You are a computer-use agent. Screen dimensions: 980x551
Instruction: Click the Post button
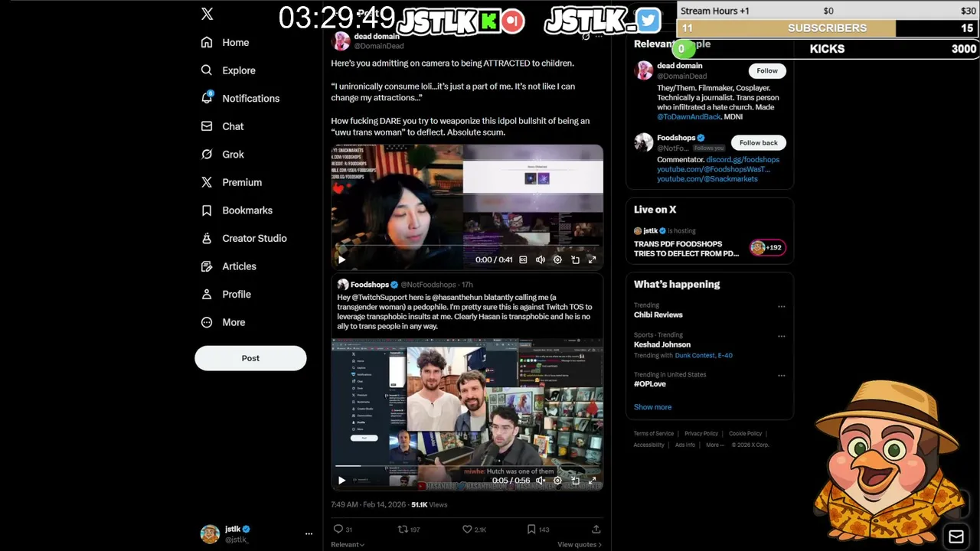pyautogui.click(x=250, y=358)
